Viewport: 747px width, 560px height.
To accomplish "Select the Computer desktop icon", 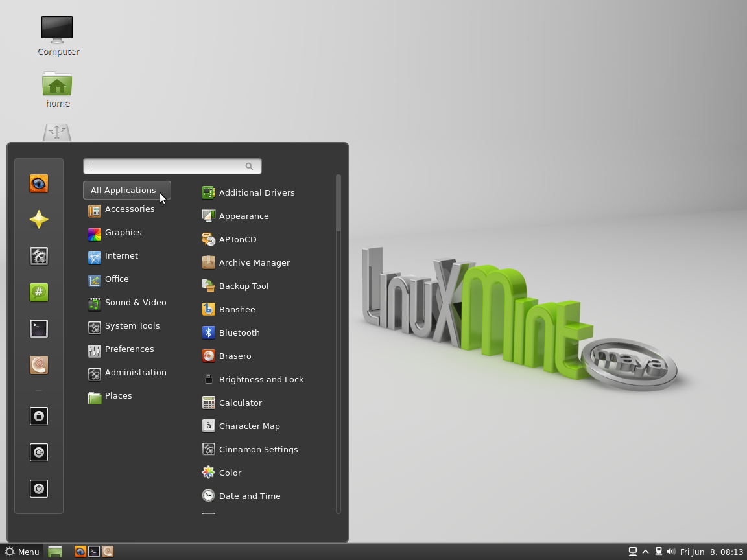I will (x=58, y=36).
